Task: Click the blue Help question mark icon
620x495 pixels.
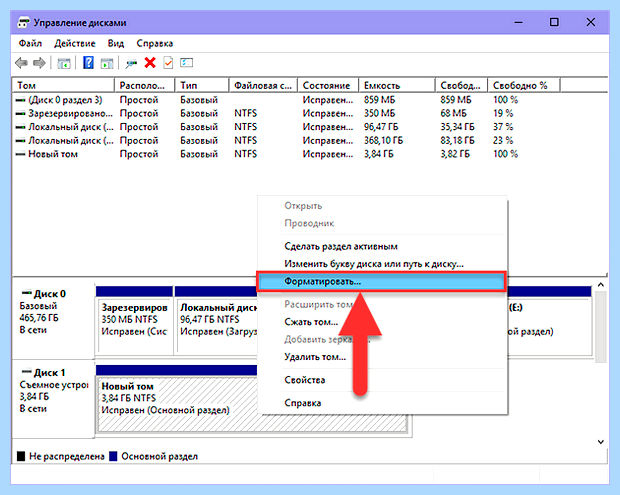Action: pos(88,62)
